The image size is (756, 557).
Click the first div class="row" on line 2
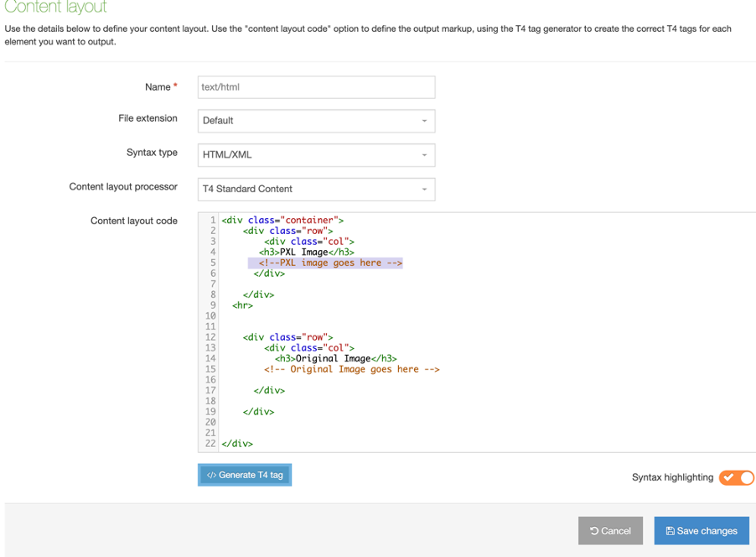(x=287, y=231)
